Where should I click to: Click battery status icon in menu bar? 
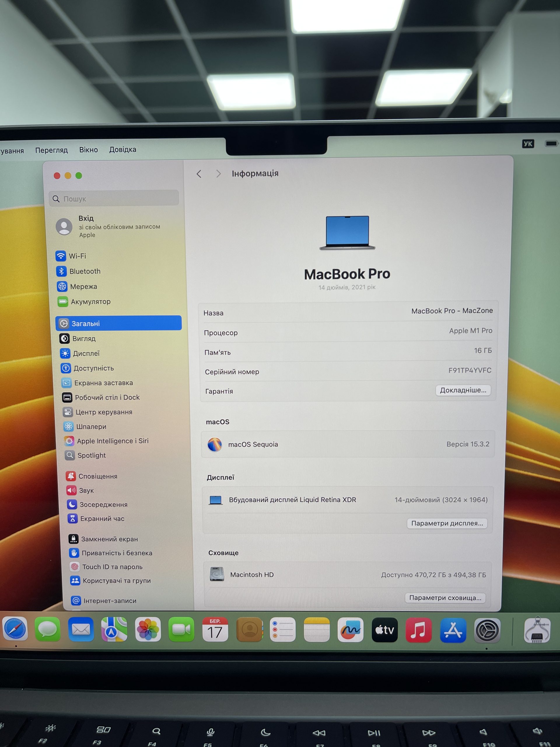coord(551,144)
